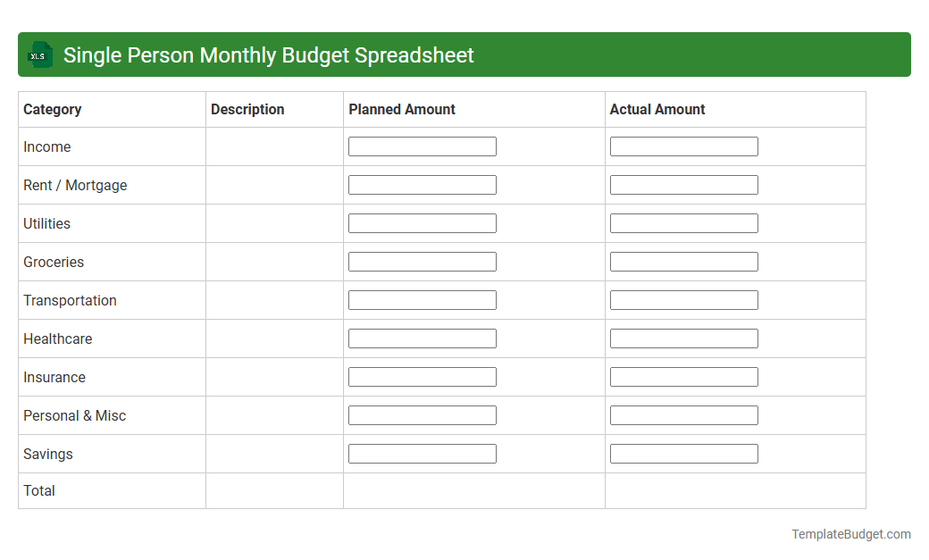
Task: Click the green spreadsheet title banner
Action: point(464,54)
